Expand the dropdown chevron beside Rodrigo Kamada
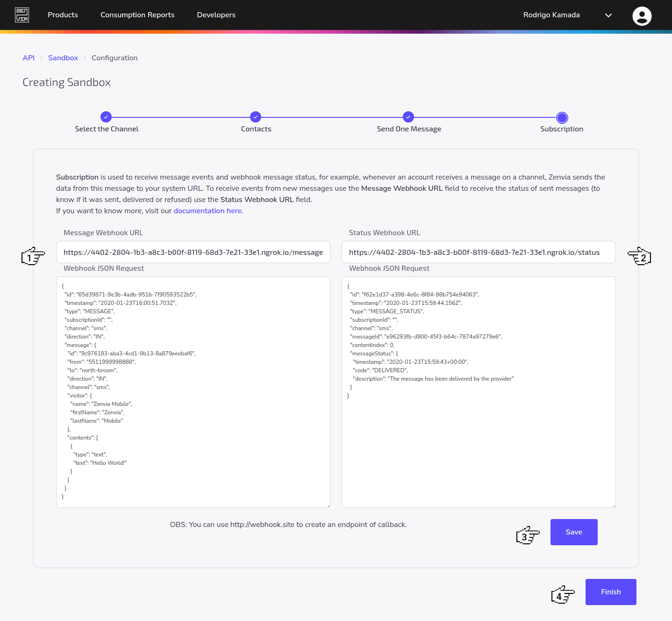This screenshot has height=621, width=672. [x=608, y=15]
